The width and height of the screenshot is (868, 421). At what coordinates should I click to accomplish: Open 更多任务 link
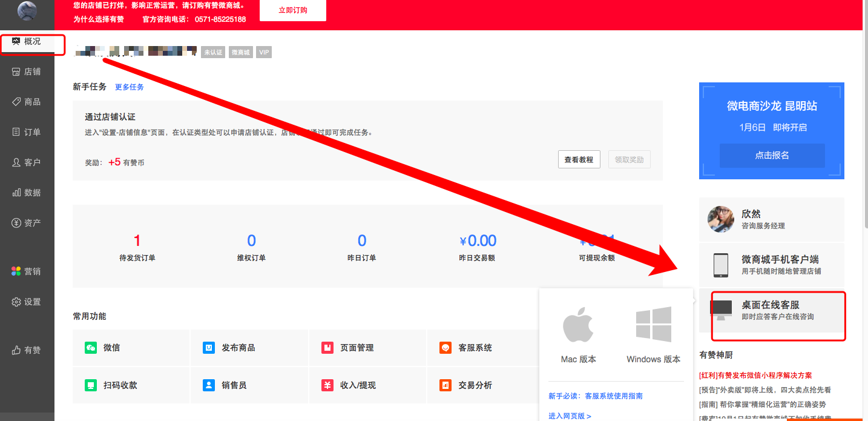point(130,87)
